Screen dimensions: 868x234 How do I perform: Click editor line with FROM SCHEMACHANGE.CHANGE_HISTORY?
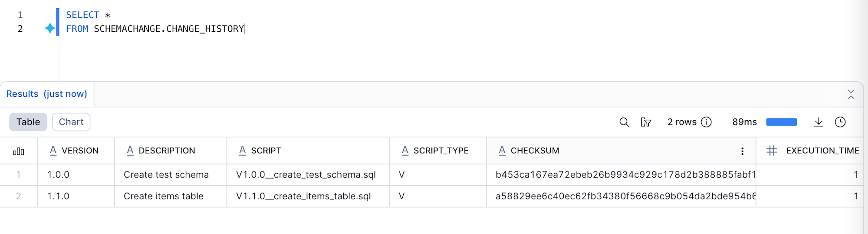pyautogui.click(x=169, y=29)
